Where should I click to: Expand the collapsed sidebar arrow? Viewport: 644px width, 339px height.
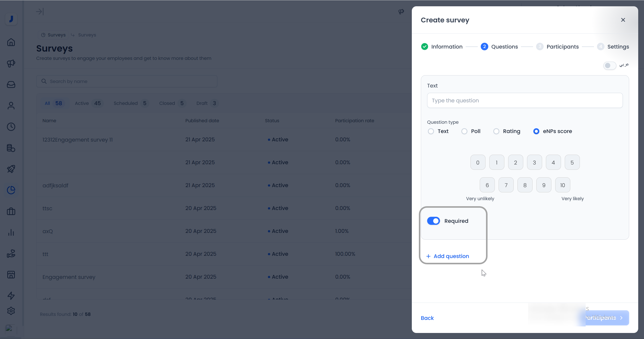(40, 12)
